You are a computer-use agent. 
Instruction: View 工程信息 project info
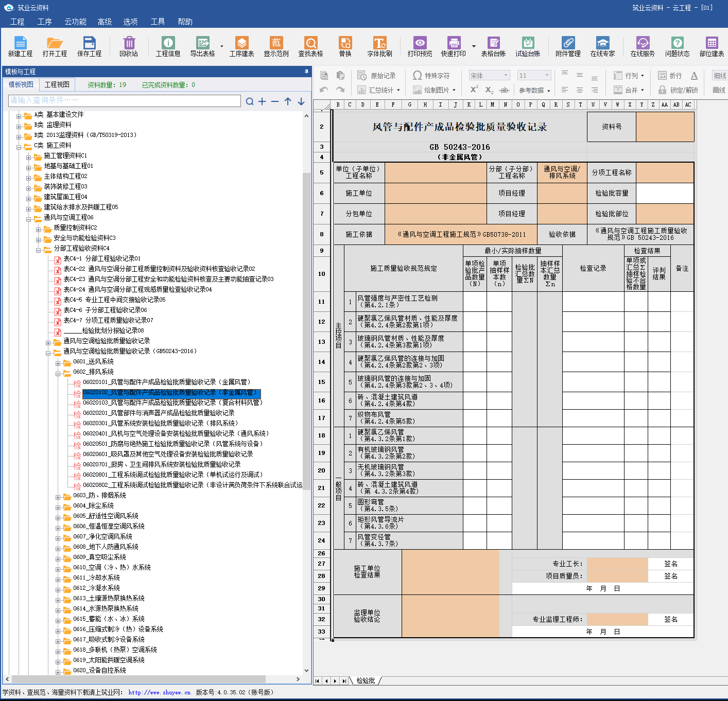pos(168,46)
